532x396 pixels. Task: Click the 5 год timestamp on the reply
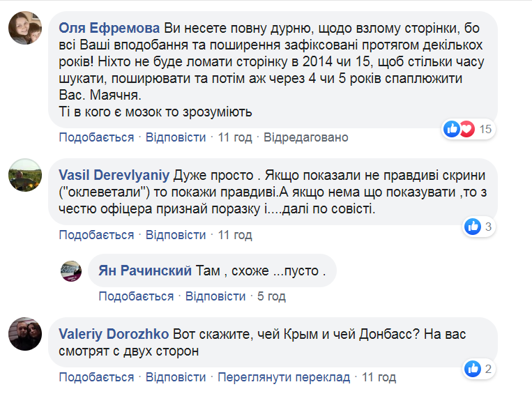click(271, 296)
